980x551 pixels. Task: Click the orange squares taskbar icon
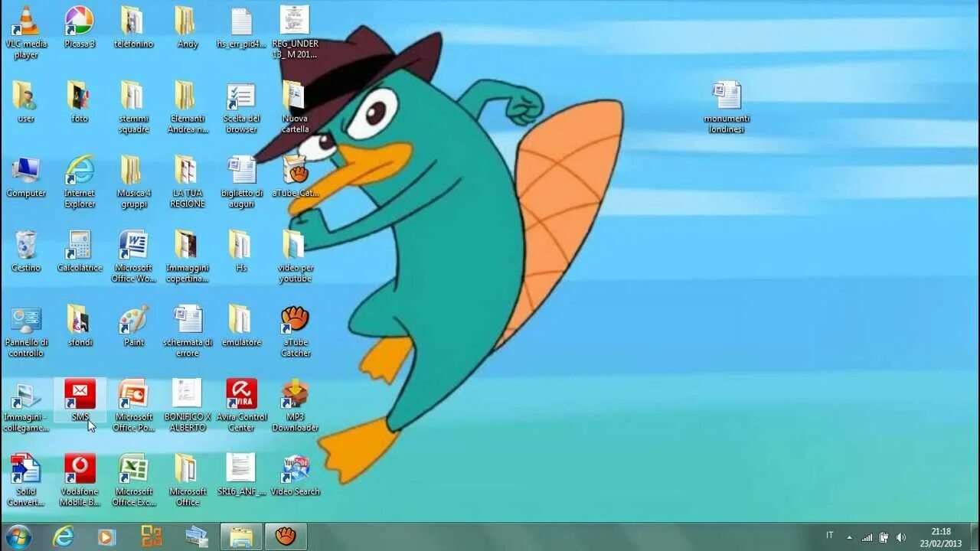tap(151, 536)
